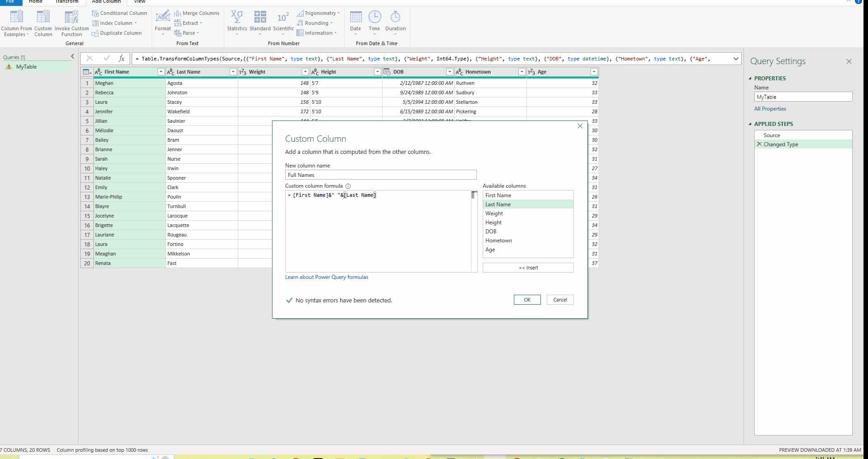Viewport: 868px width, 459px height.
Task: Collapse PROPERTIES section
Action: [750, 78]
